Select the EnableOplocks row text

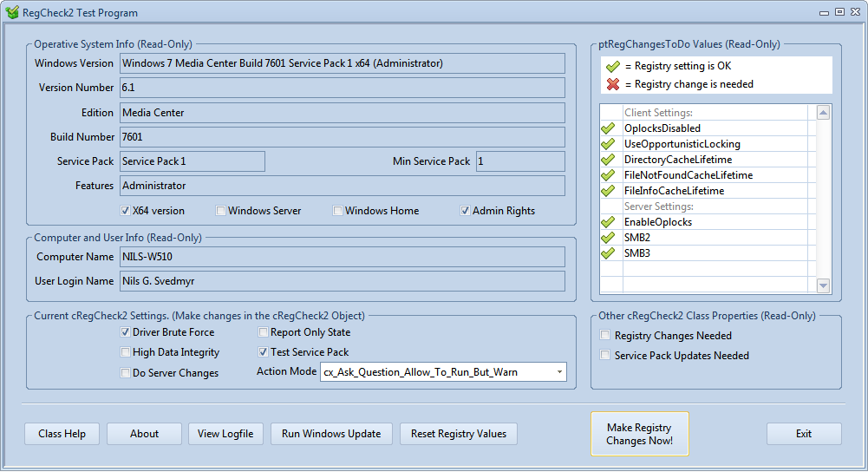[658, 221]
